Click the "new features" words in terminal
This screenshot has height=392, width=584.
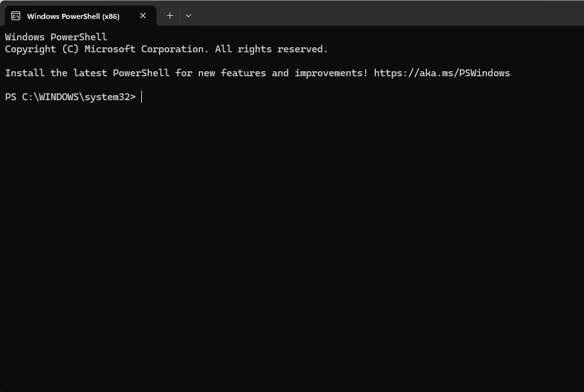tap(231, 73)
